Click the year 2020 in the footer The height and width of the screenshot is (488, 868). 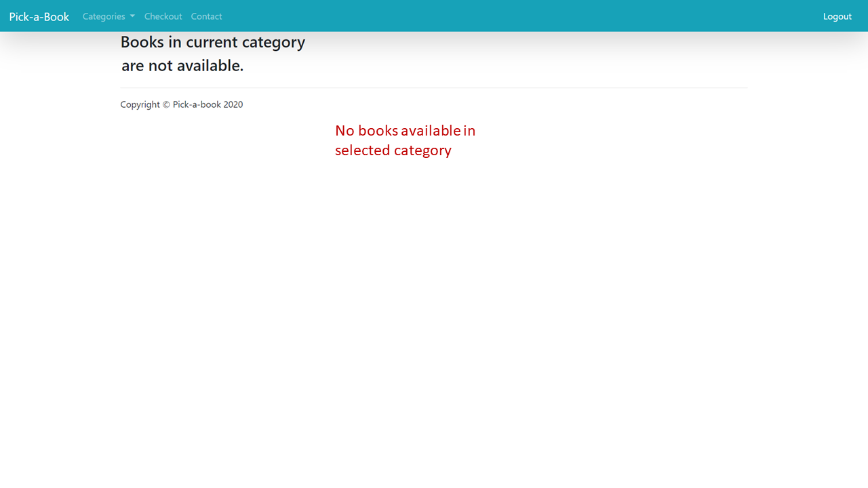point(233,104)
